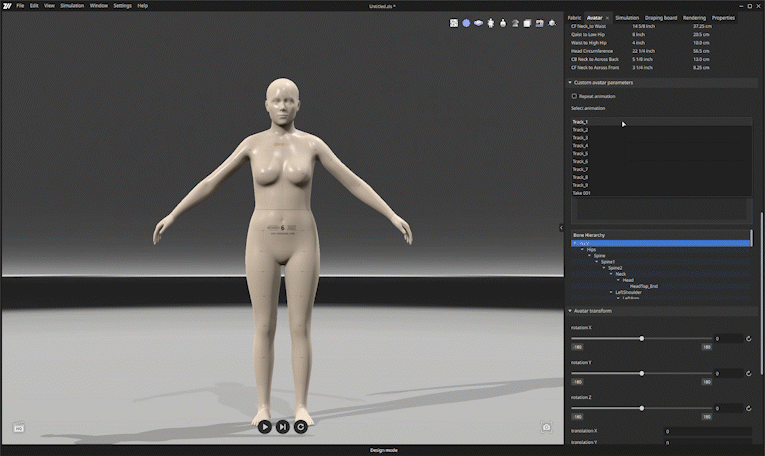
Task: Toggle avatar figure display icon
Action: [490, 23]
